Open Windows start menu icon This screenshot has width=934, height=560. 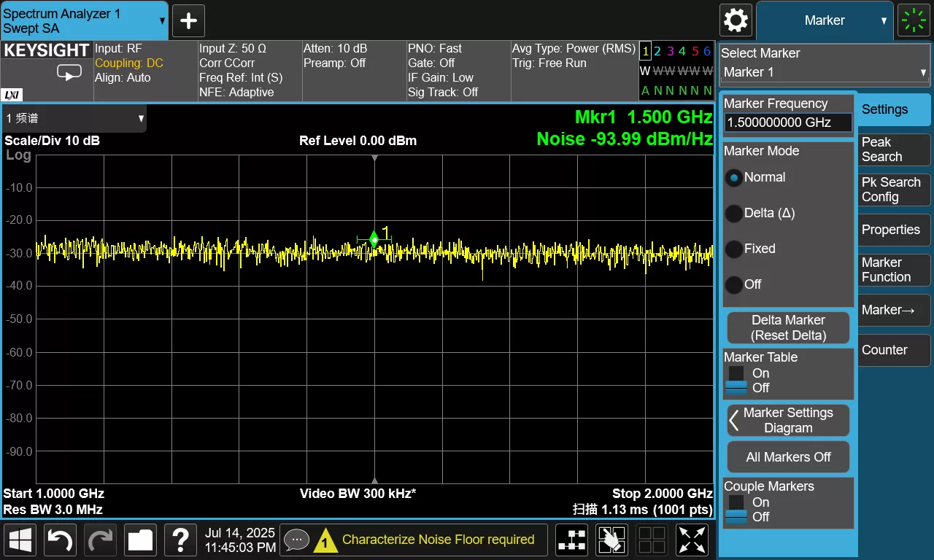(20, 540)
